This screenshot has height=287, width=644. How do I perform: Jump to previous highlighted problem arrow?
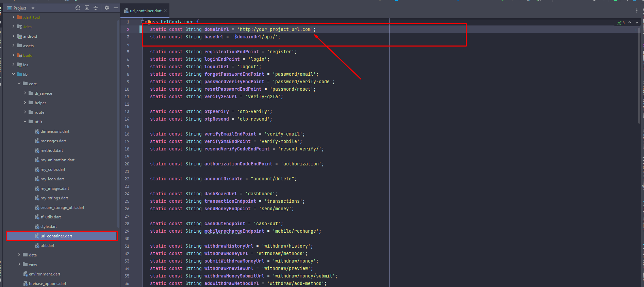coord(630,22)
